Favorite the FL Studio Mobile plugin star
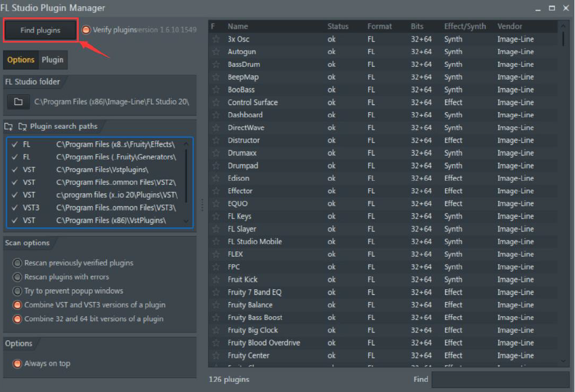The width and height of the screenshot is (575, 392). point(216,241)
